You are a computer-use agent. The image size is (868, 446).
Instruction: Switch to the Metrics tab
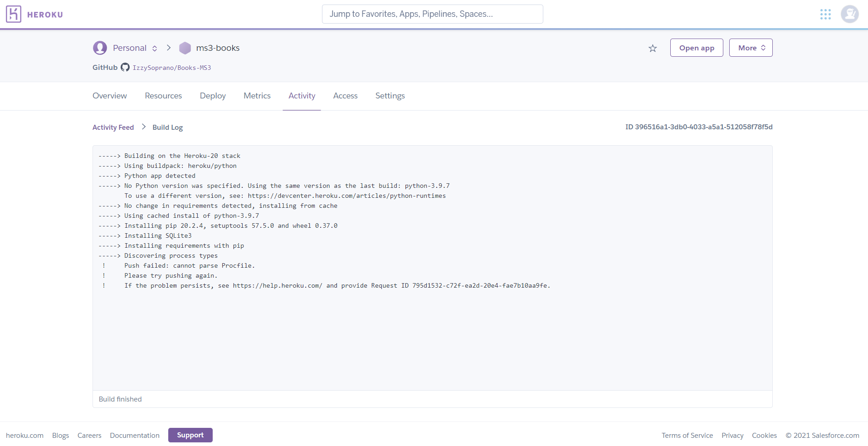tap(257, 96)
